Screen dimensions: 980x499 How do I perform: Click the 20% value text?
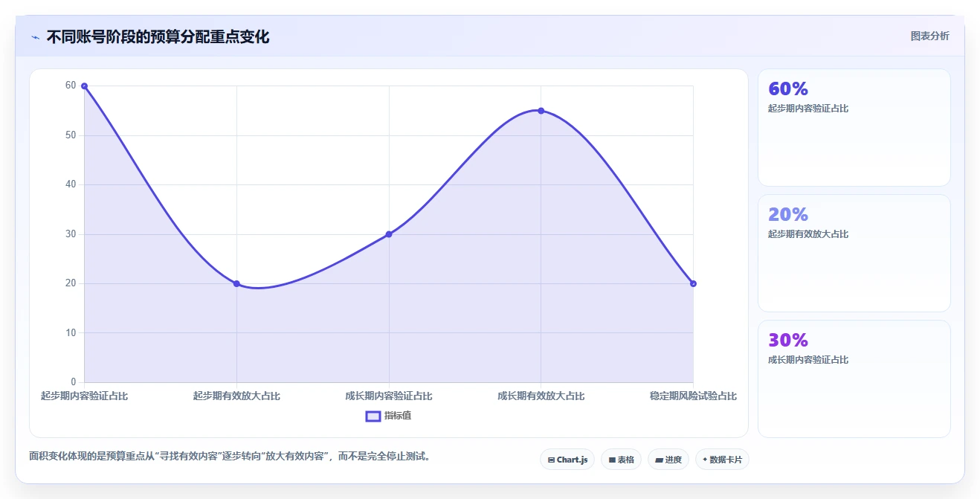[x=787, y=215]
